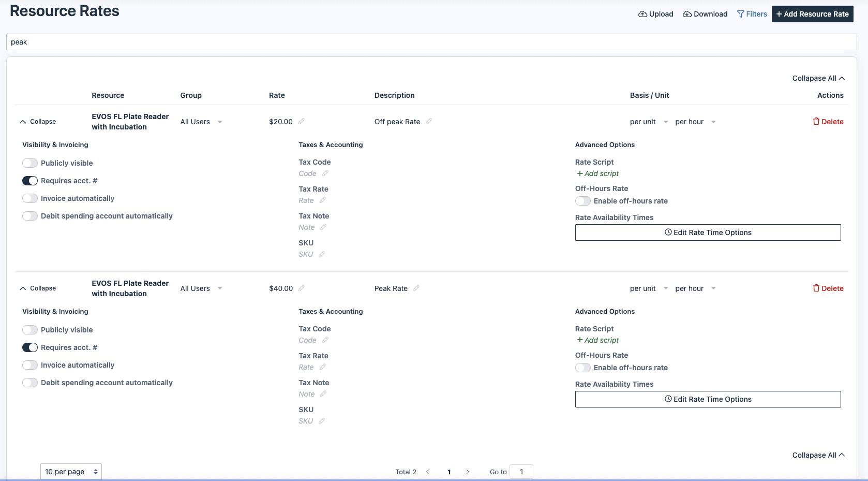Edit Tax Code pencil in first rate
868x481 pixels.
click(x=325, y=173)
